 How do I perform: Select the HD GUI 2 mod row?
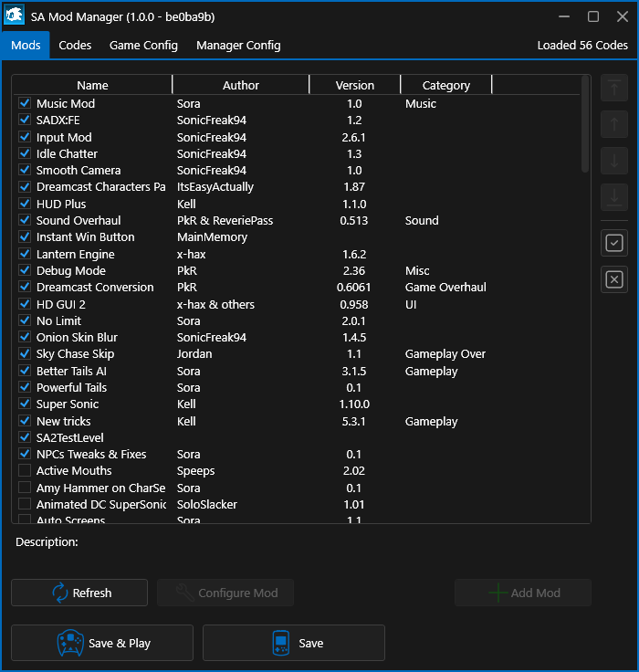(x=298, y=304)
